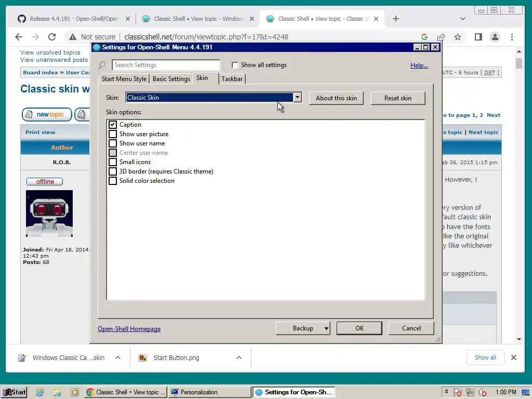The height and width of the screenshot is (399, 532).
Task: Switch to Release 4.4.191 browser tab
Action: 74,19
